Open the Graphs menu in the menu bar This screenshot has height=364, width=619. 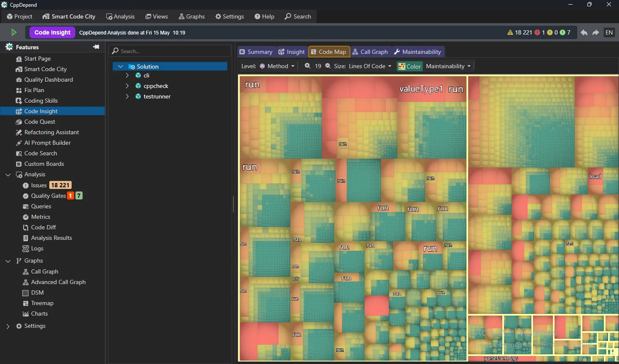coord(192,16)
